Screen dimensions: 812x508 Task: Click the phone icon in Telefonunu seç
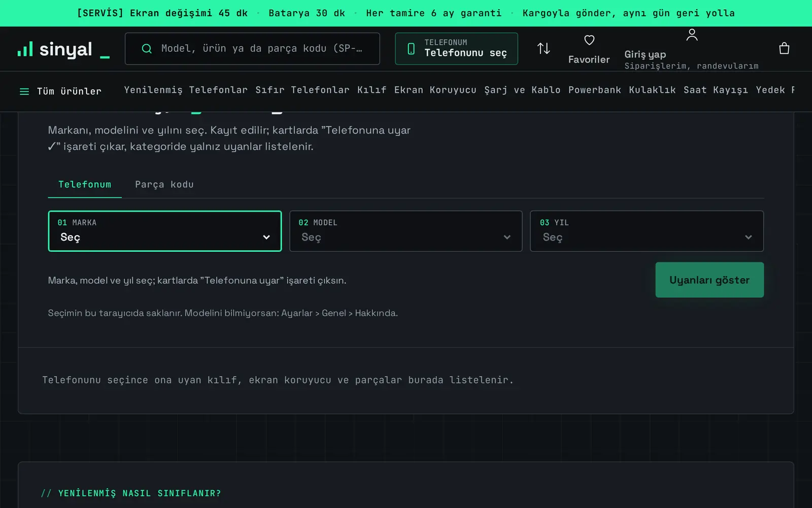(x=411, y=49)
